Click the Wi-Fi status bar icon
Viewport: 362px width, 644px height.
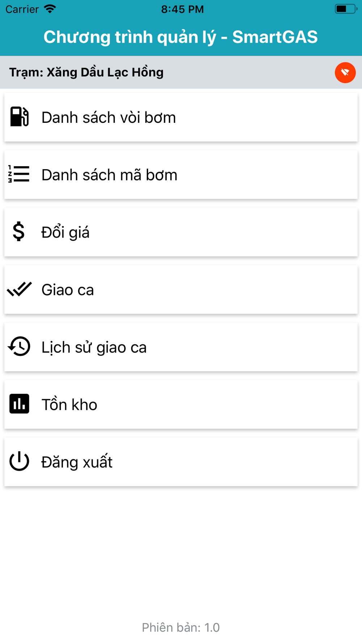(50, 9)
